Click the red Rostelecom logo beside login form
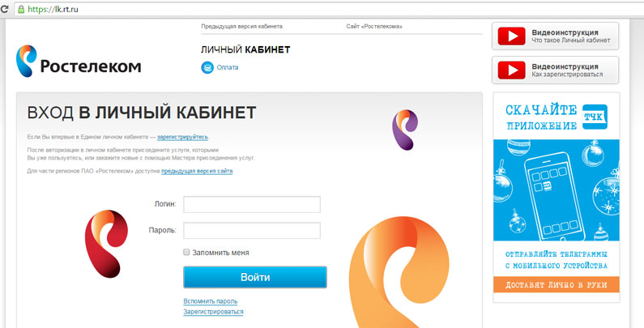 [106, 244]
